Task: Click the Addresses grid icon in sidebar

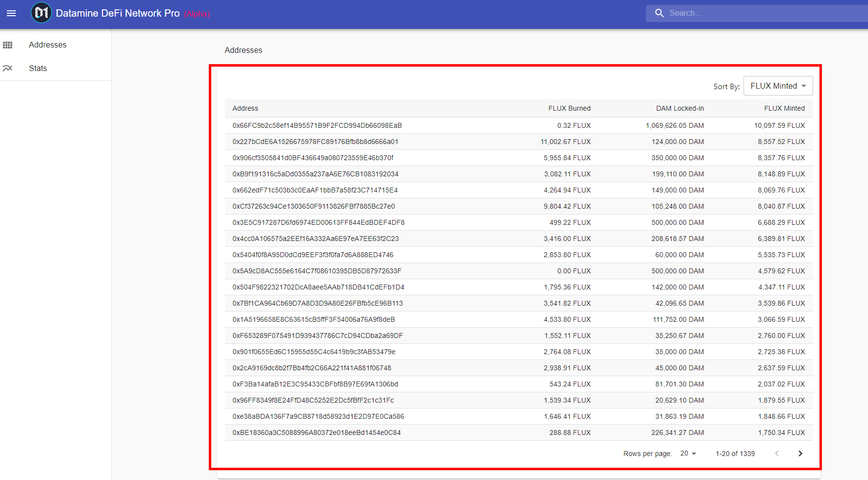Action: 8,45
